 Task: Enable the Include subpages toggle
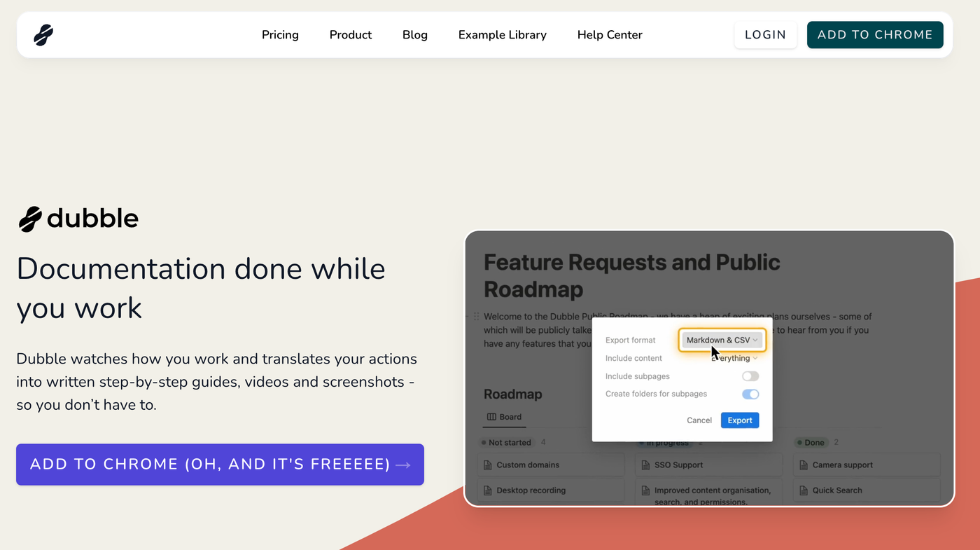tap(750, 376)
